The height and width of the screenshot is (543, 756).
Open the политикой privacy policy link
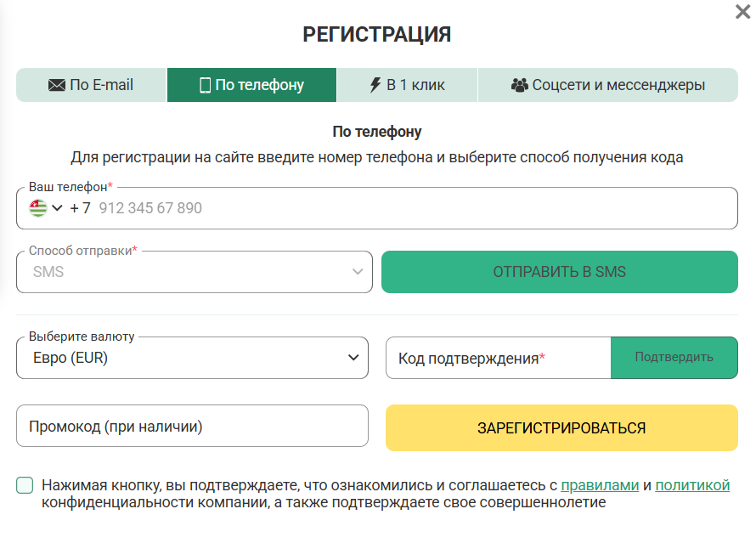point(692,485)
